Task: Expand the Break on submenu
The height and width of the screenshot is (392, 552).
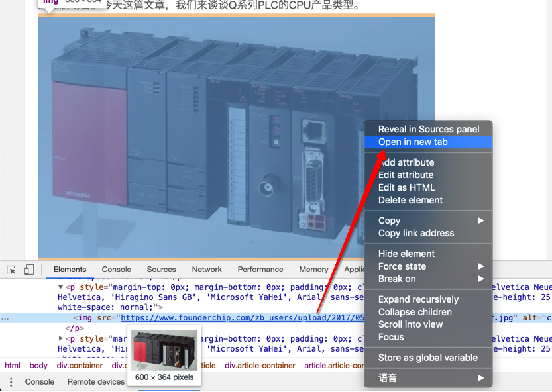Action: tap(428, 279)
